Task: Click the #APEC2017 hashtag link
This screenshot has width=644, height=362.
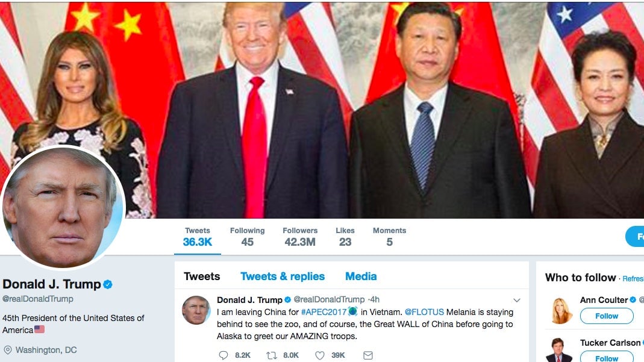Action: [x=324, y=312]
